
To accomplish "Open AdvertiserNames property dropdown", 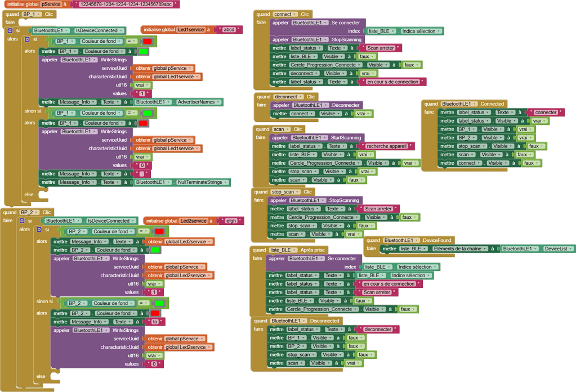I will point(199,102).
